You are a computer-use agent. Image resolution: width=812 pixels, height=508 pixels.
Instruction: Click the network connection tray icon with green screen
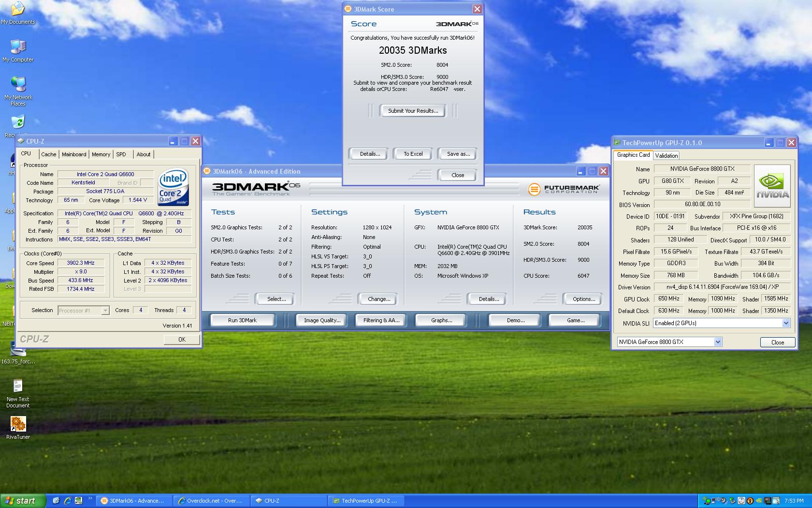pos(707,501)
